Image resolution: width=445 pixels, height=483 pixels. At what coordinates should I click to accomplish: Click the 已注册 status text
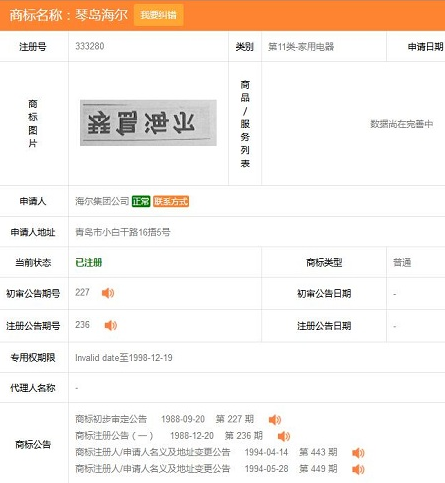click(89, 263)
